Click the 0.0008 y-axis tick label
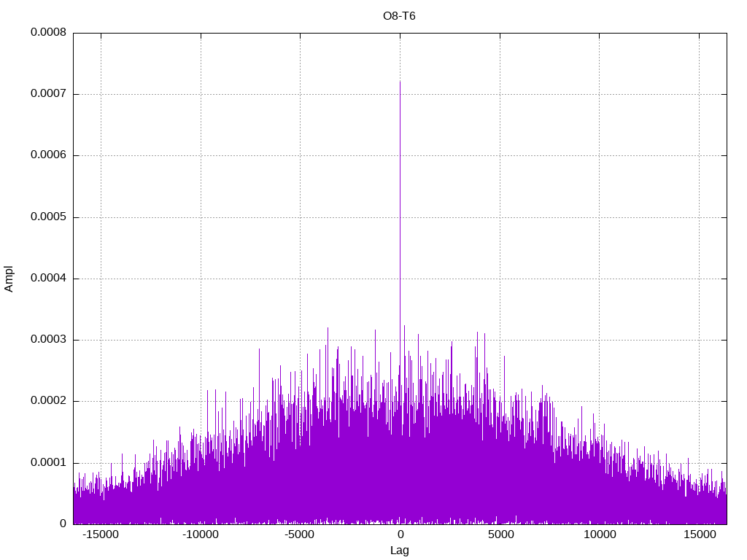The height and width of the screenshot is (560, 747). 48,33
